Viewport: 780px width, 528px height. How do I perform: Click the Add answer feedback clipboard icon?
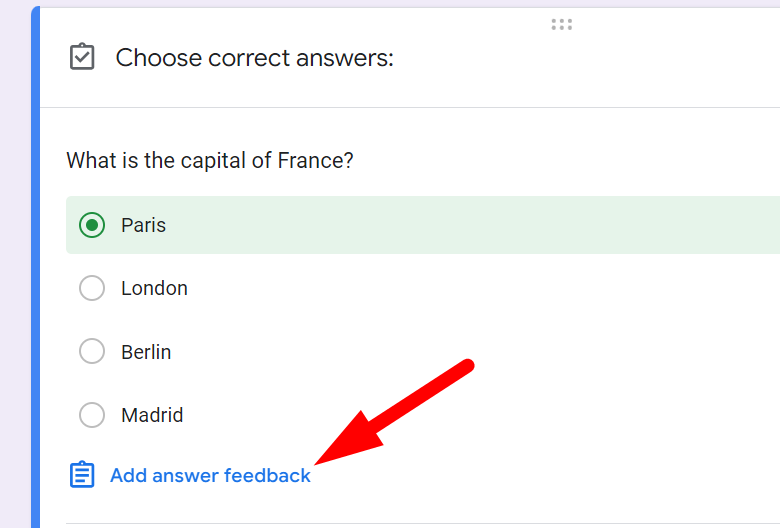click(x=82, y=475)
